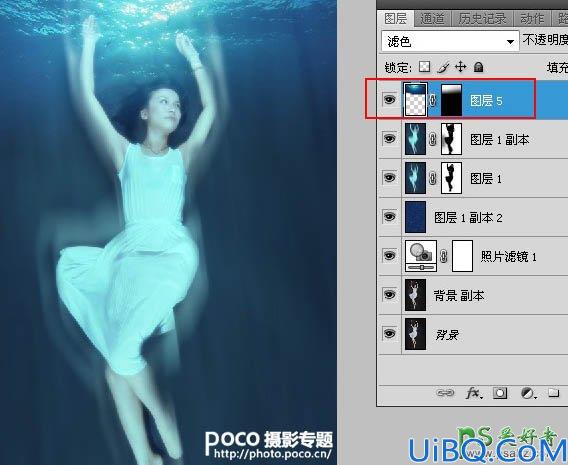Create new fill or adjustment layer
Image resolution: width=568 pixels, height=465 pixels.
click(528, 393)
